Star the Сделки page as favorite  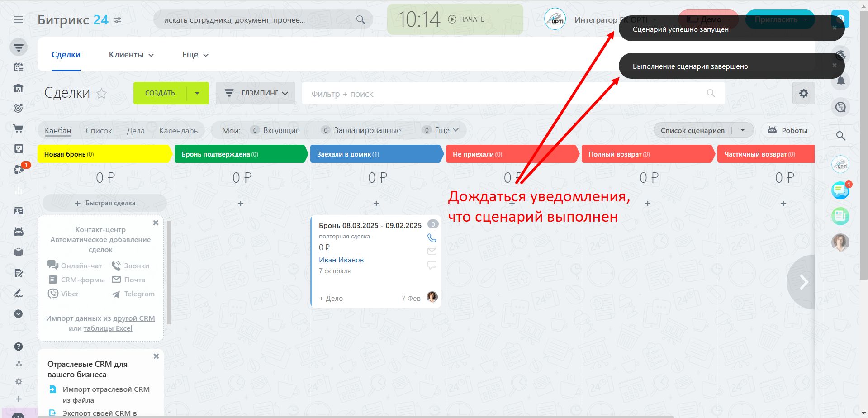click(x=102, y=94)
